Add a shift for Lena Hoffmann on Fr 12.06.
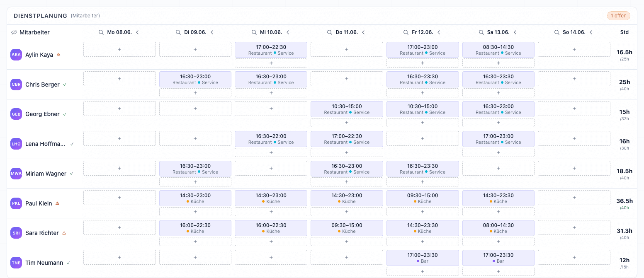Image resolution: width=644 pixels, height=278 pixels. pos(423,138)
